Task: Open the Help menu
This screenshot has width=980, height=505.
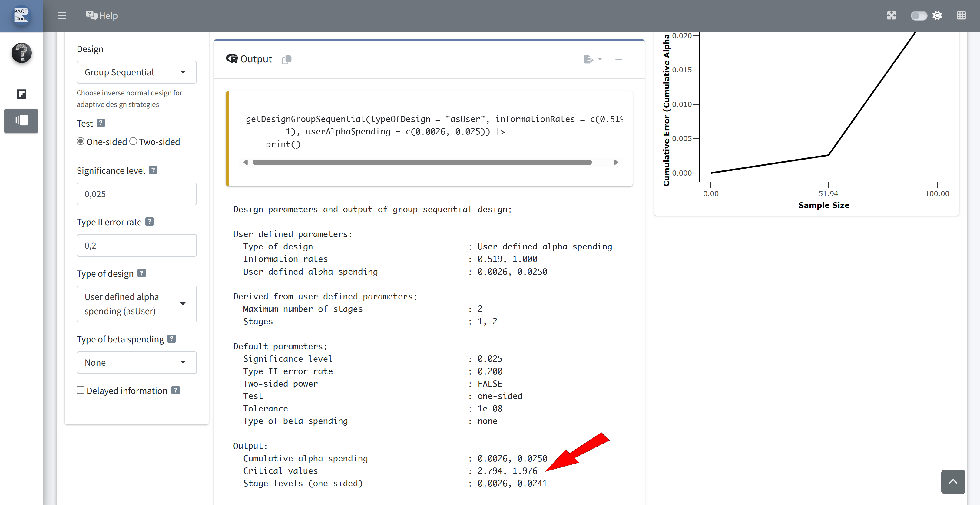Action: (101, 15)
